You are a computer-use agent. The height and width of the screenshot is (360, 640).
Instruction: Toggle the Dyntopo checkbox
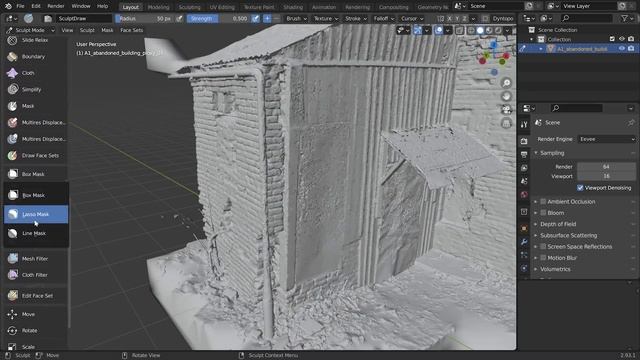[485, 19]
